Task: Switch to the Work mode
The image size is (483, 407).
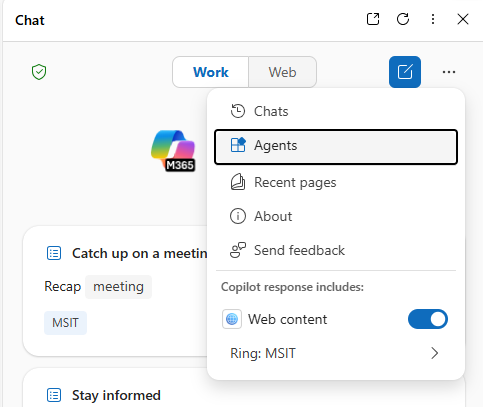Action: pyautogui.click(x=211, y=72)
